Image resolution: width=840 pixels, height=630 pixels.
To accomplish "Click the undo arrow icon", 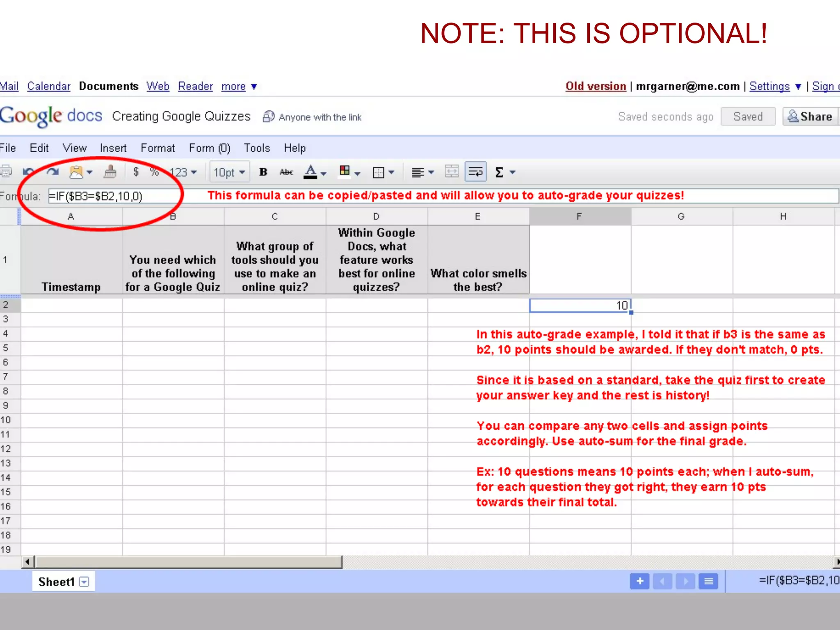I will [x=29, y=172].
